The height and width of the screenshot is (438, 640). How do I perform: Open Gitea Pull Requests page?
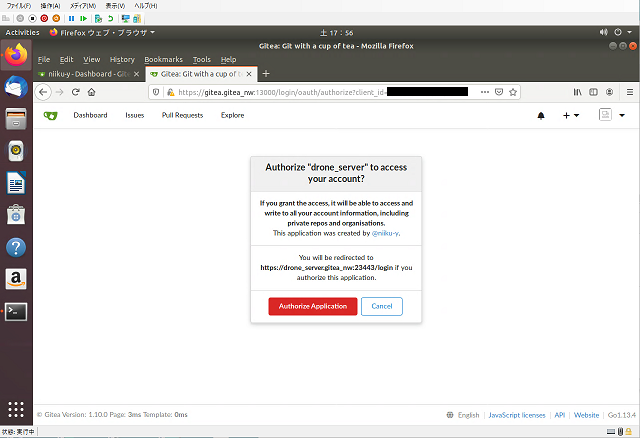click(x=182, y=115)
